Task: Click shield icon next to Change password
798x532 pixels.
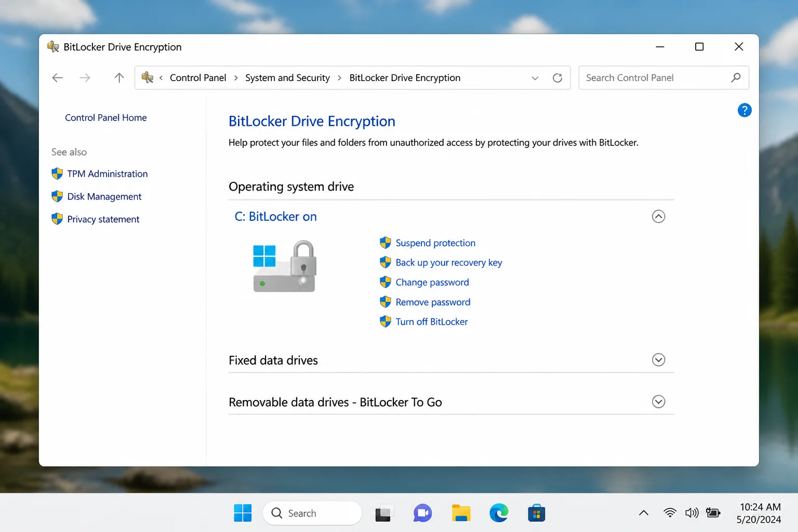Action: click(x=385, y=282)
